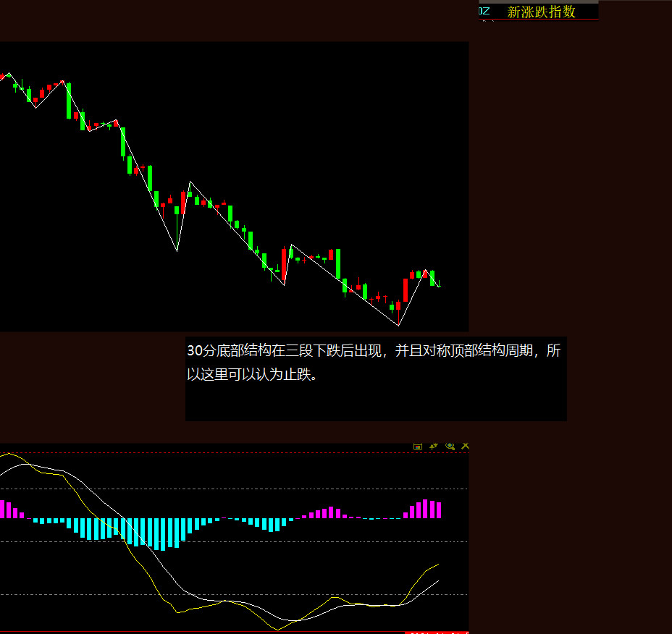This screenshot has width=672, height=634.
Task: Open the magnifier settings icon on MACD panel
Action: tap(450, 447)
